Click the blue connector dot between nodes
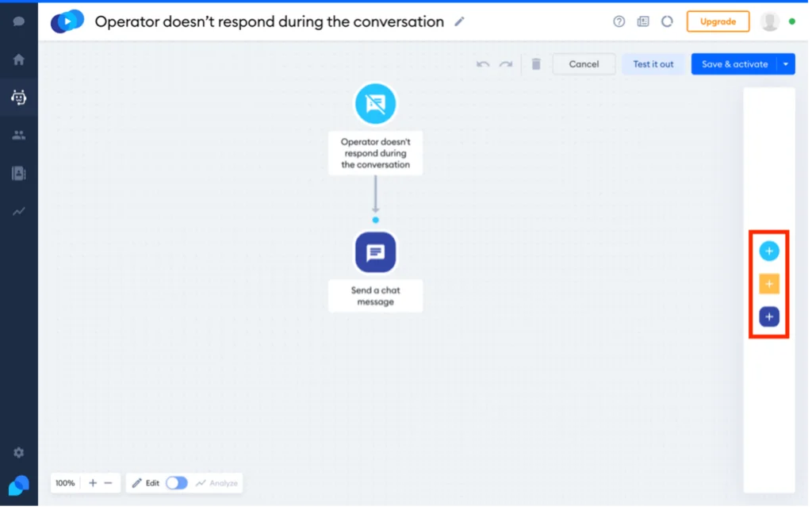Image resolution: width=812 pixels, height=510 pixels. (x=376, y=220)
